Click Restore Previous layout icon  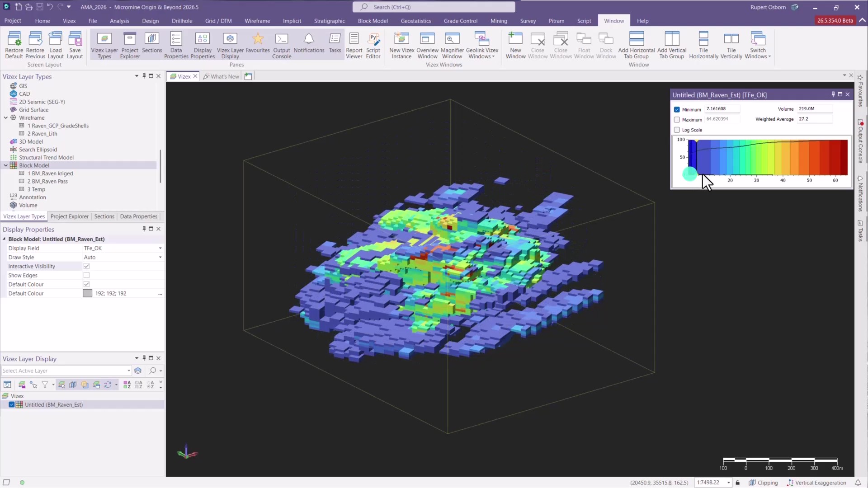[x=35, y=45]
